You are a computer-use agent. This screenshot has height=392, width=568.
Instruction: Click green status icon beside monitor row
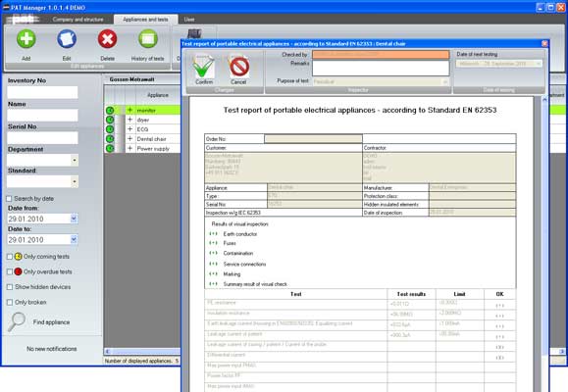pyautogui.click(x=110, y=110)
